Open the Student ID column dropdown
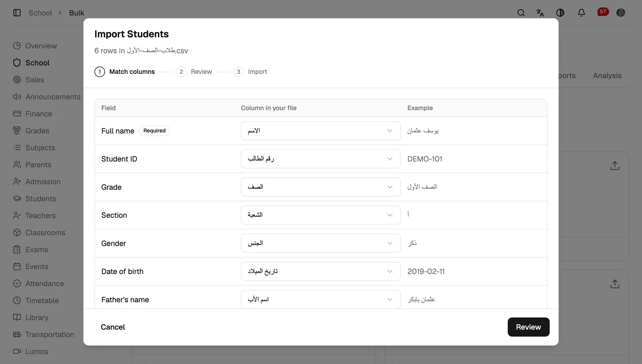This screenshot has height=364, width=642. click(321, 159)
